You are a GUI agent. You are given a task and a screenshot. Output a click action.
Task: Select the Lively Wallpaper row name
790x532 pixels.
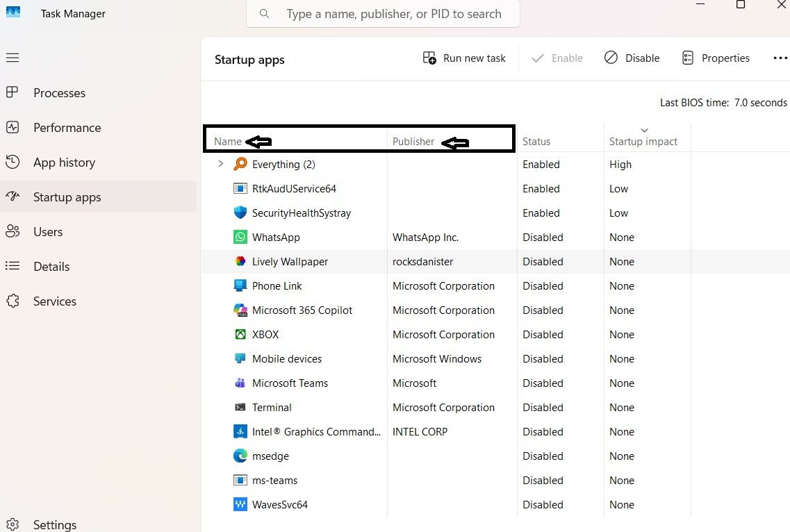pyautogui.click(x=290, y=261)
